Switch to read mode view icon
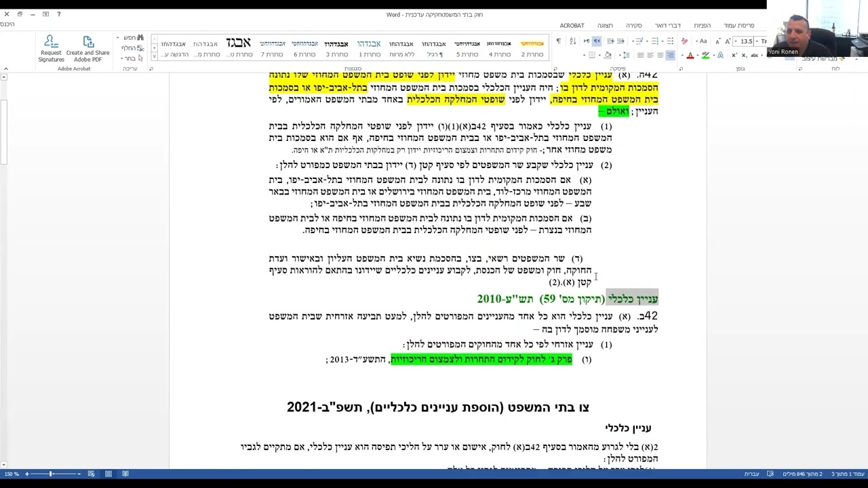868x488 pixels. pyautogui.click(x=125, y=474)
